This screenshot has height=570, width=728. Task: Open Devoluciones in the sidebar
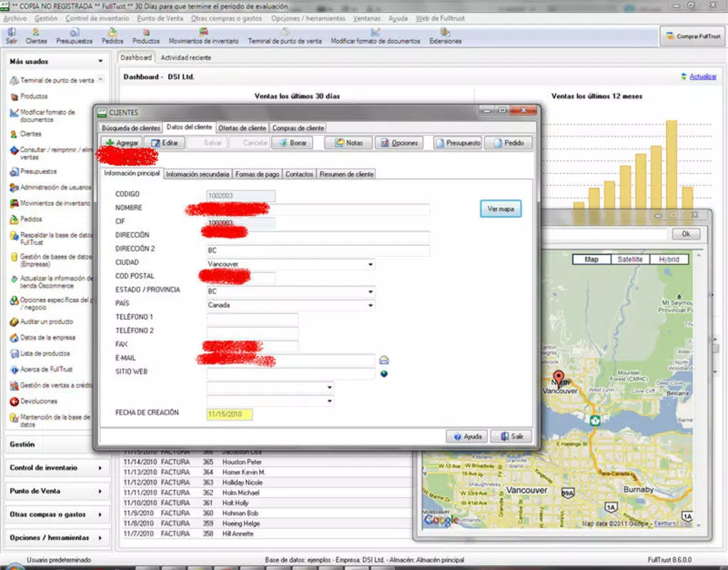pos(34,401)
